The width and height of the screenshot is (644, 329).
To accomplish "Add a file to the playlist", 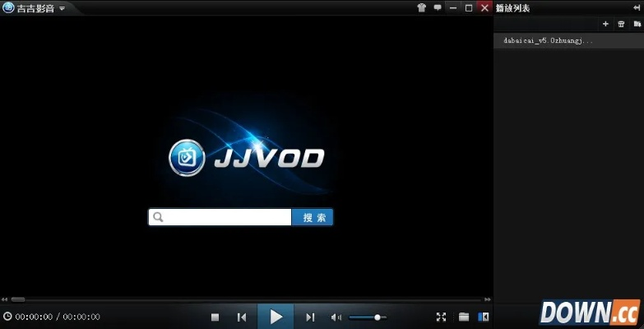I will tap(605, 24).
